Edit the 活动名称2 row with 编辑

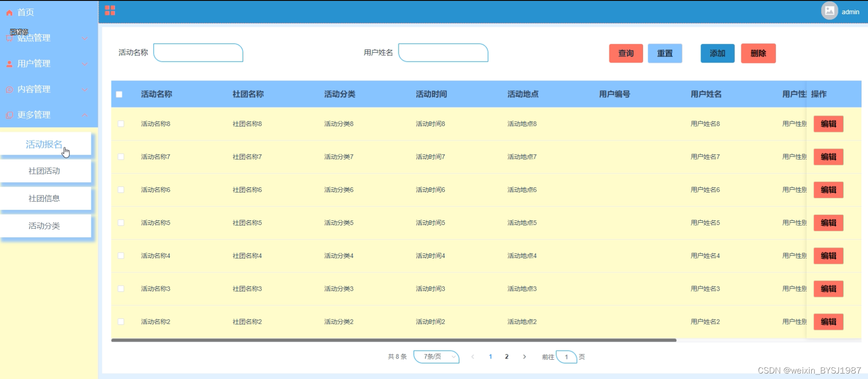click(828, 321)
